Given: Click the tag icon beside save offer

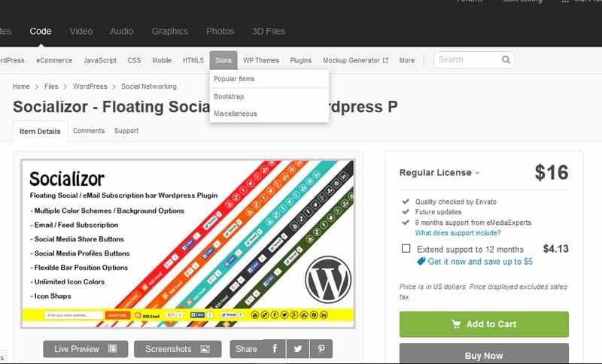Looking at the screenshot, I should 421,262.
